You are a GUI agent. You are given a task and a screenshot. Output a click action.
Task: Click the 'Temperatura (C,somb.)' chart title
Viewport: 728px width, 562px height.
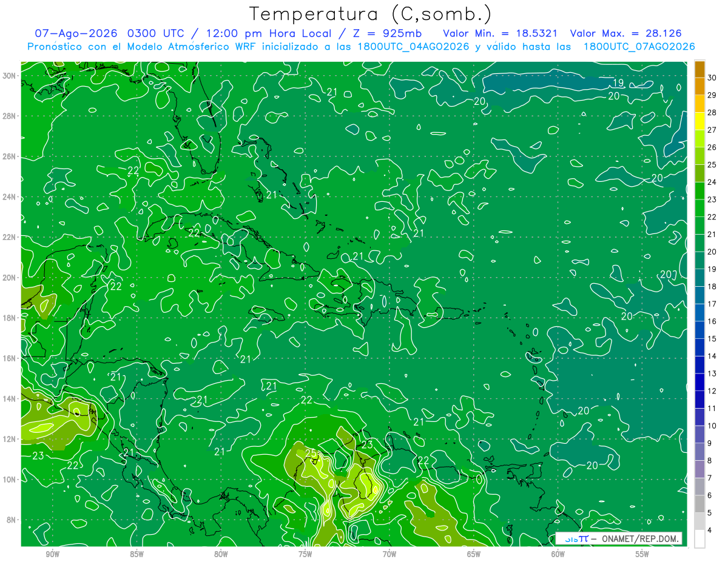[370, 14]
